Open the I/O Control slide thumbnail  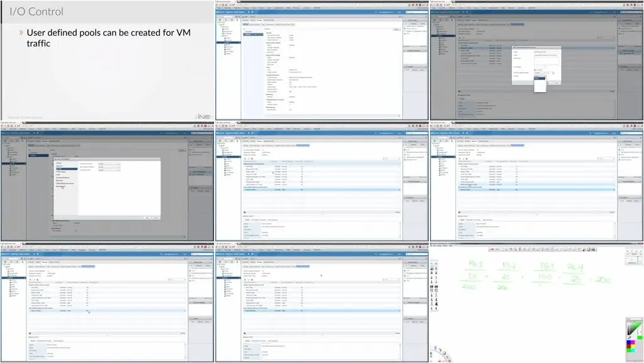coord(107,60)
